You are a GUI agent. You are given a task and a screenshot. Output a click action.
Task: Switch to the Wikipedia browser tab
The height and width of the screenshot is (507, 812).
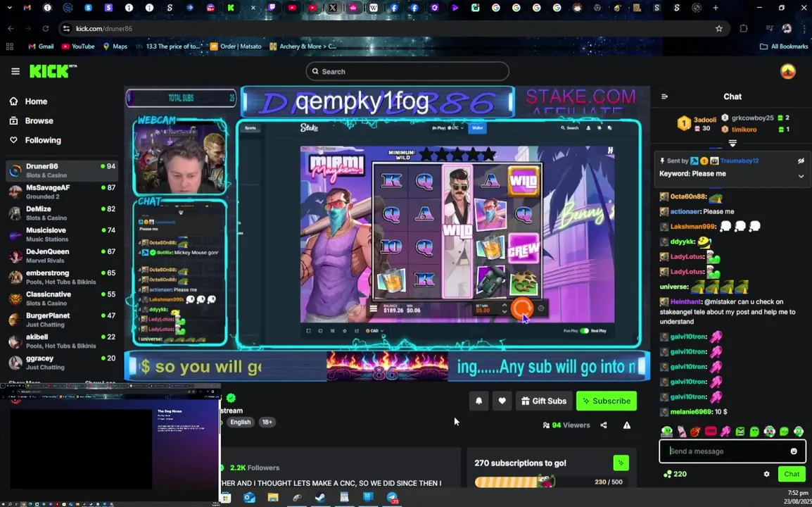tap(374, 8)
